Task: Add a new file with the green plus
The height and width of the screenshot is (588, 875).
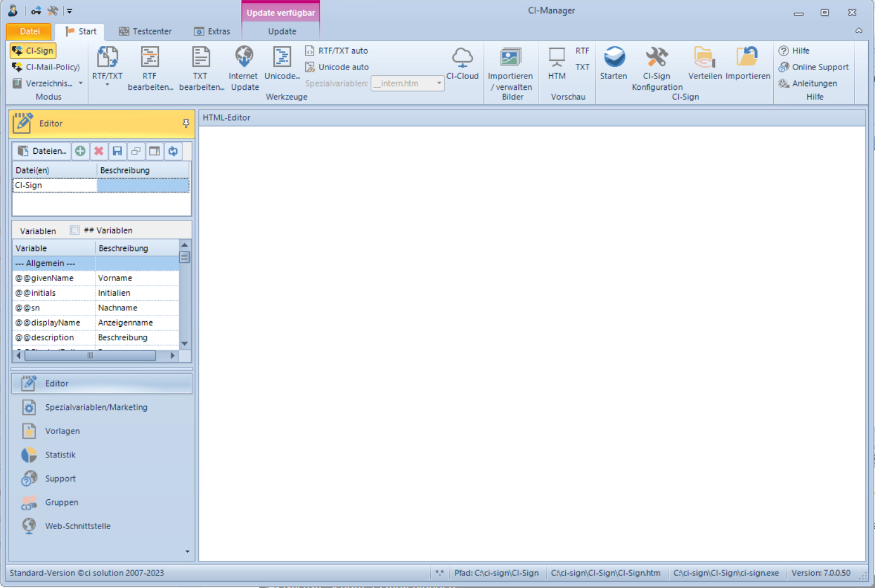Action: pos(80,151)
